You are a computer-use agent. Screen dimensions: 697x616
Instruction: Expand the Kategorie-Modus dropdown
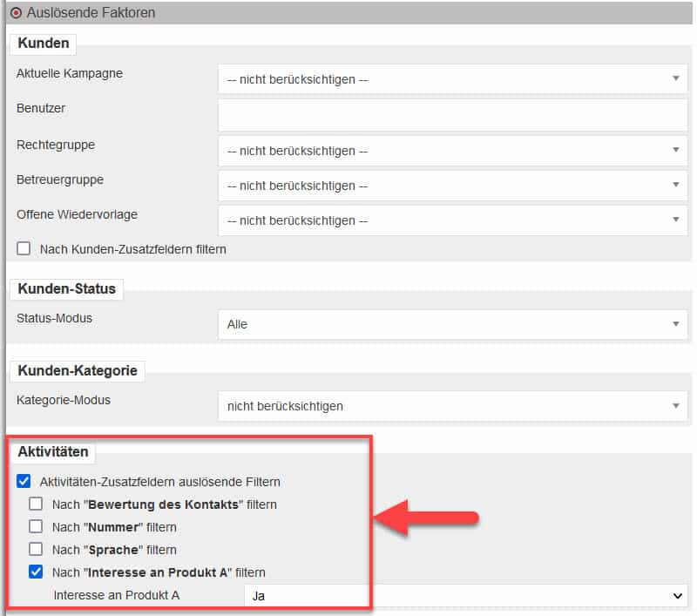tap(452, 406)
